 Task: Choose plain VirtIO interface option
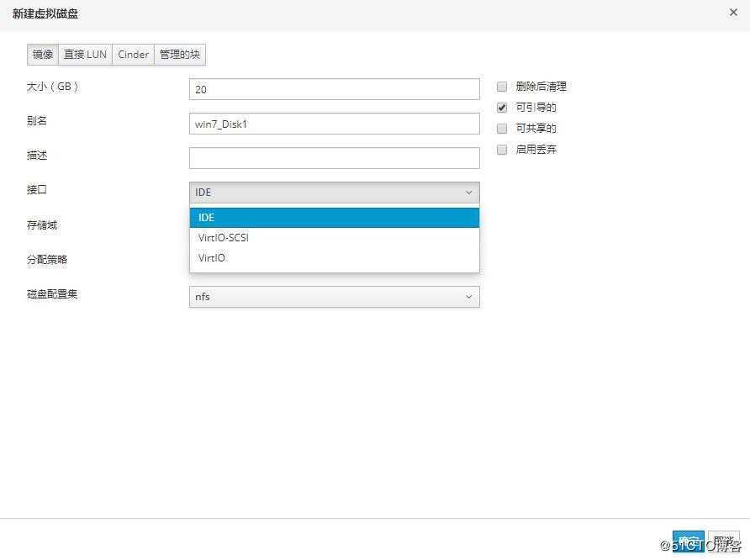pos(335,258)
